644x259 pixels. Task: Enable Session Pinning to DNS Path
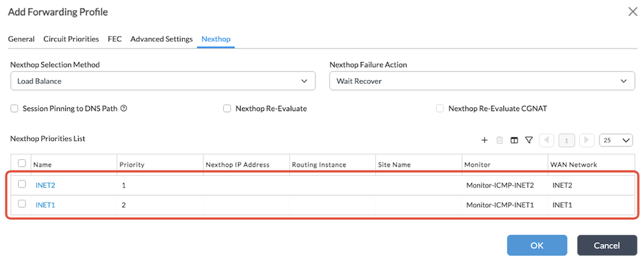click(x=15, y=109)
